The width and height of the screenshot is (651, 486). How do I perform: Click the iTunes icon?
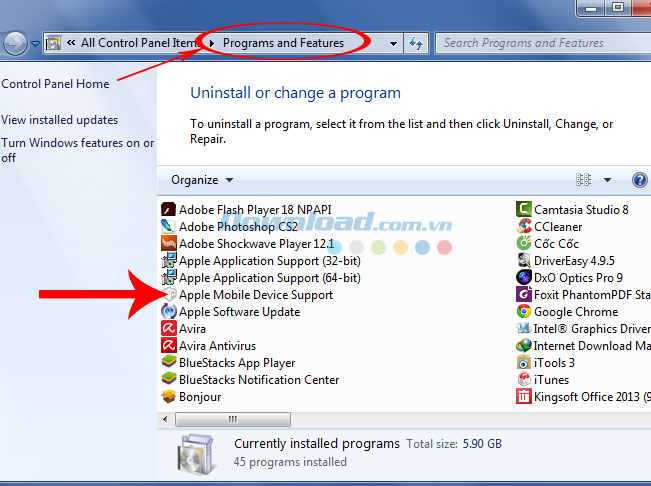coord(524,379)
